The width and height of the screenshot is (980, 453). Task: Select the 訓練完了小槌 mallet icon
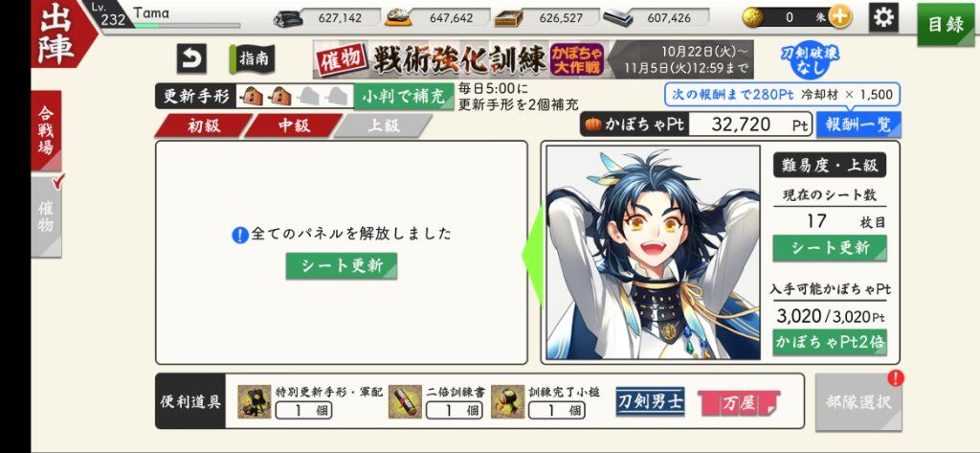(507, 401)
